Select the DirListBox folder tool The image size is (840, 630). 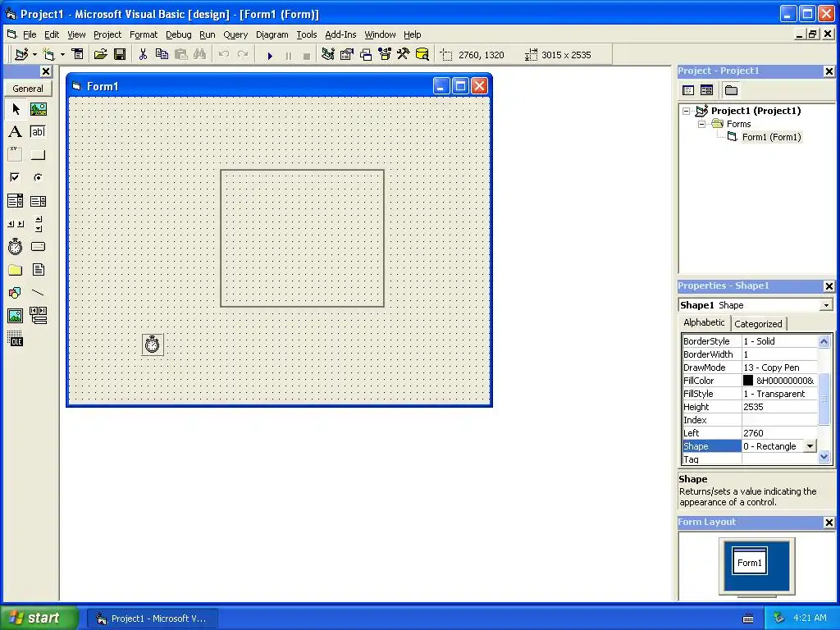(16, 269)
